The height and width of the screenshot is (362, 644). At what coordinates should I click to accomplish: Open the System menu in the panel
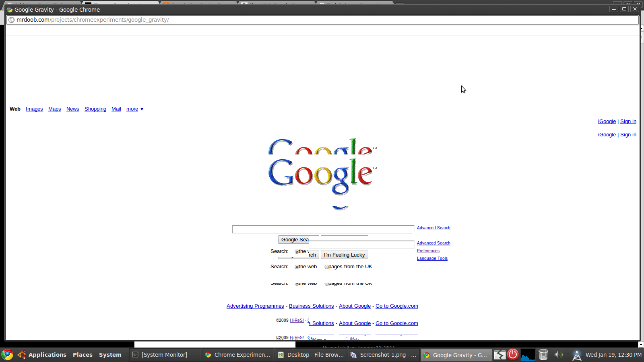click(x=110, y=355)
